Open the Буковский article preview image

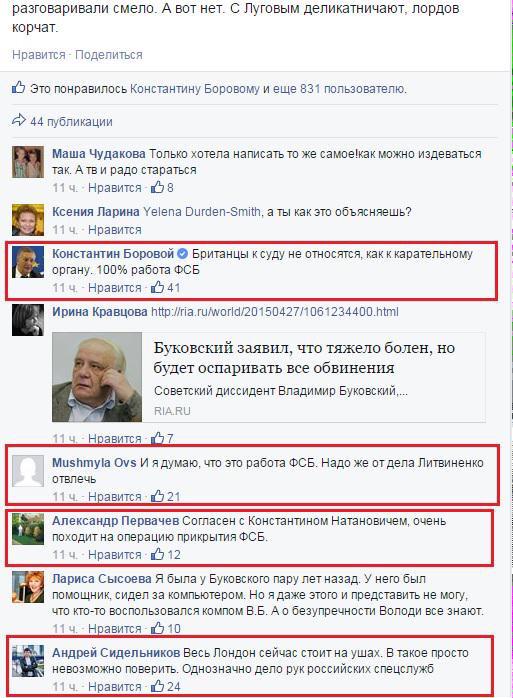point(97,377)
